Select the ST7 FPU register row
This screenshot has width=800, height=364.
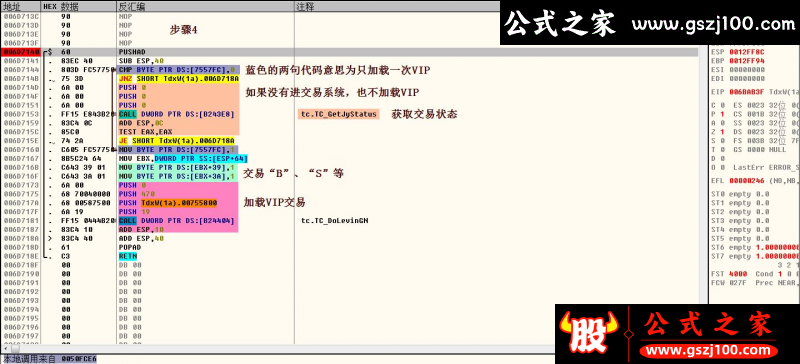[755, 256]
